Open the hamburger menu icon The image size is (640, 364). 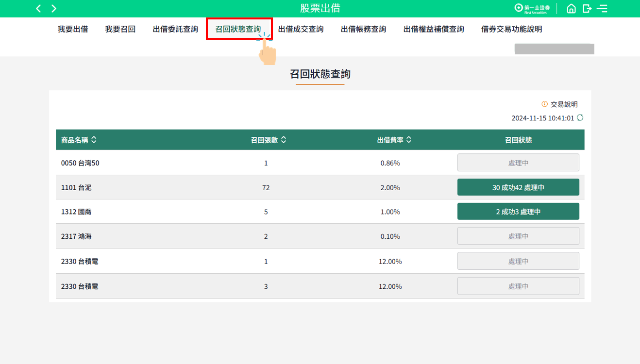(x=602, y=9)
